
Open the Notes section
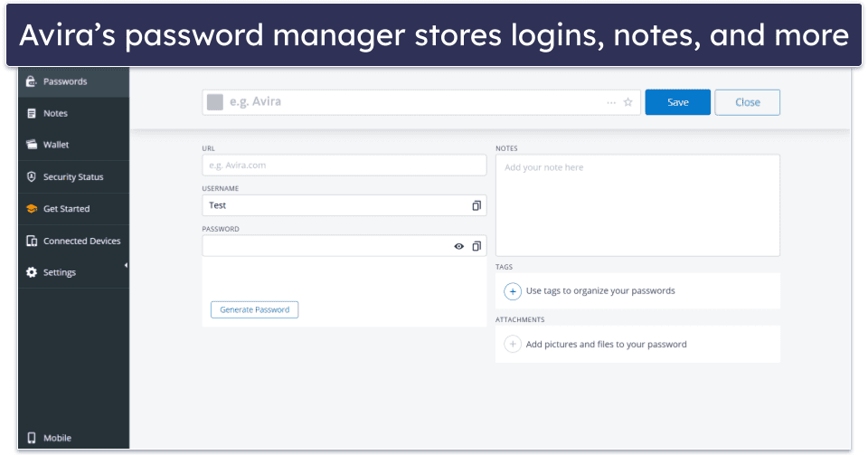pyautogui.click(x=55, y=113)
